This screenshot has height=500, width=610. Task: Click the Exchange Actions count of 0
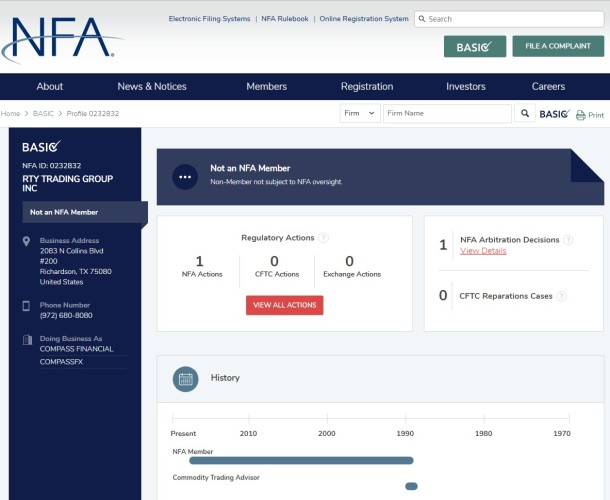coord(349,261)
